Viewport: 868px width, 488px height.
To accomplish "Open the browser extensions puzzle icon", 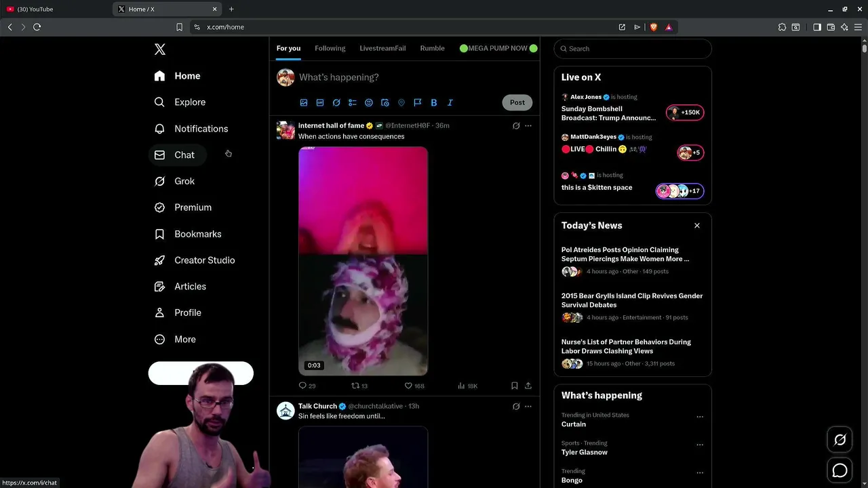I will click(x=782, y=27).
